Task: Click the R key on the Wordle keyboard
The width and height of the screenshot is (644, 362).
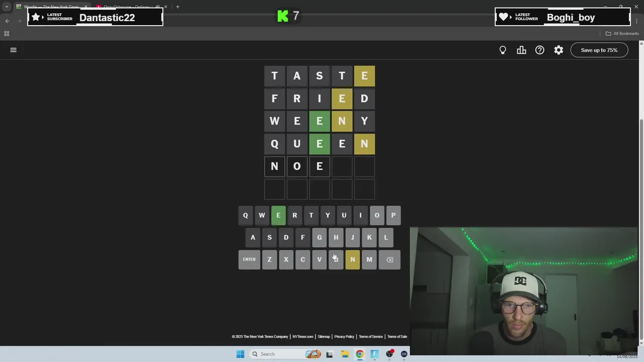Action: 295,215
